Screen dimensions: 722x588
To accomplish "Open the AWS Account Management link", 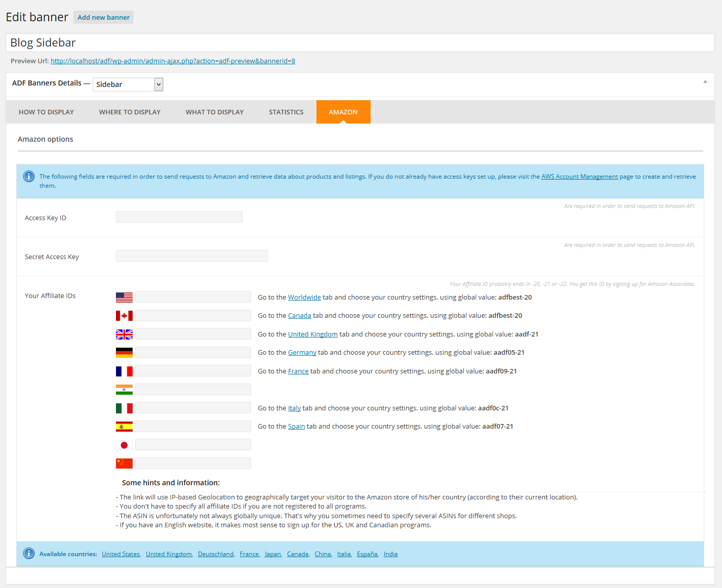I will [580, 177].
